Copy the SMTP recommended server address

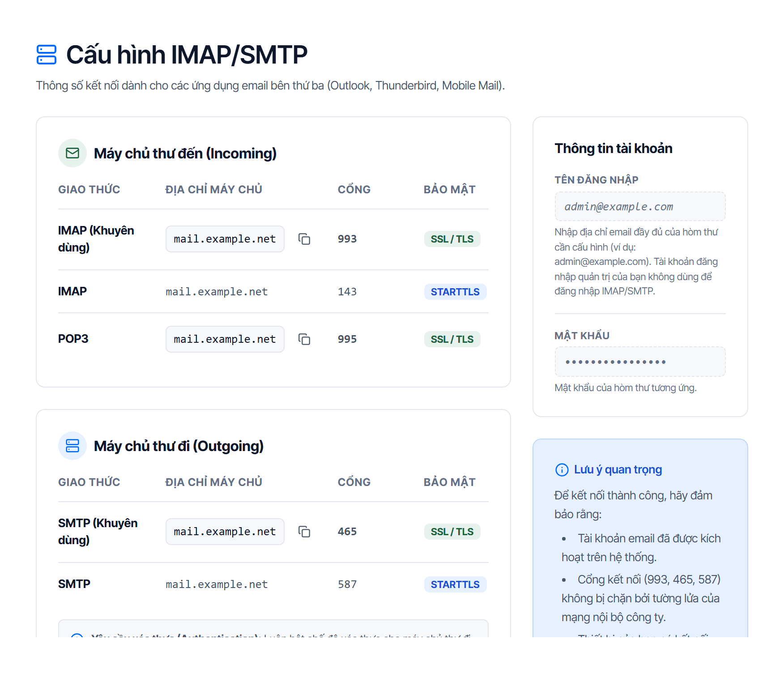click(x=304, y=532)
